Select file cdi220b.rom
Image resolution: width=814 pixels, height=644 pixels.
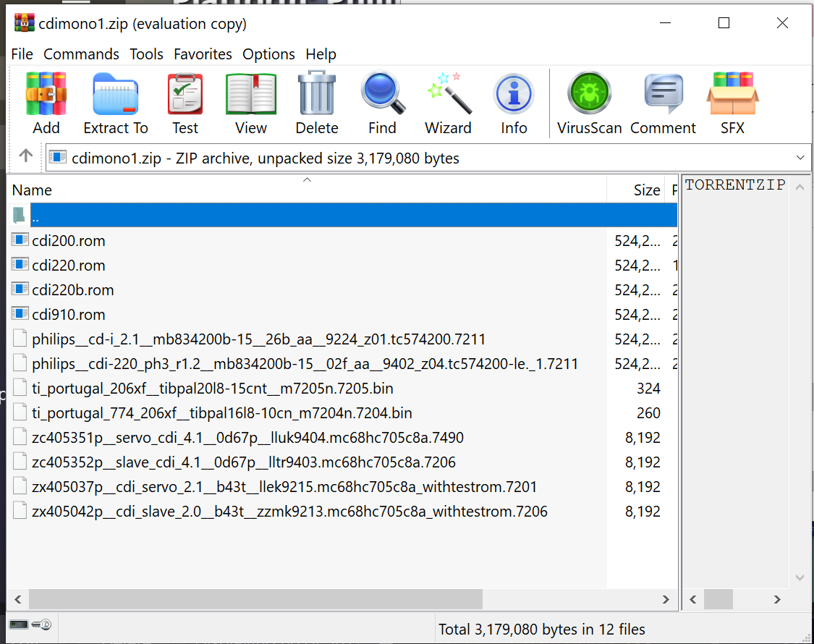pos(72,289)
